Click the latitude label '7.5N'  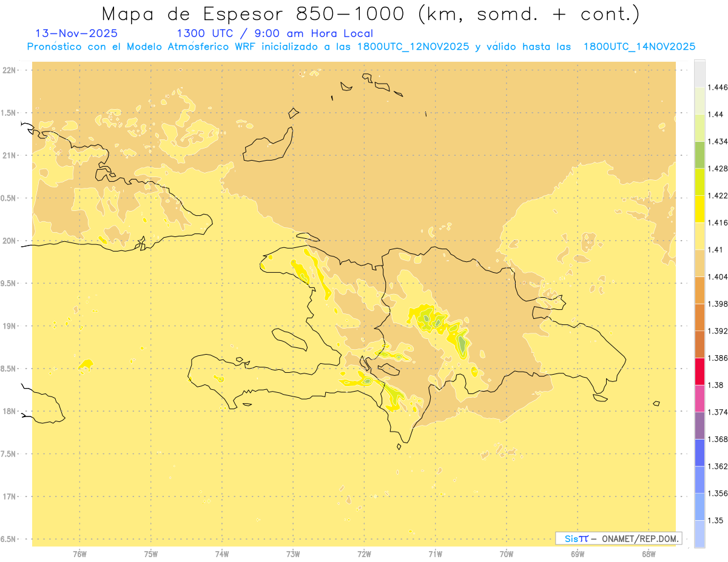9,454
